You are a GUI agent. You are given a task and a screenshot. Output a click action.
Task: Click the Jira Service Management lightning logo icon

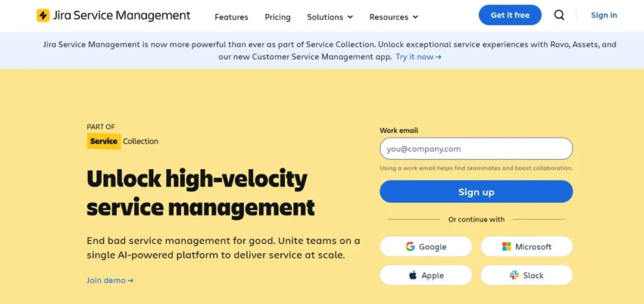43,16
